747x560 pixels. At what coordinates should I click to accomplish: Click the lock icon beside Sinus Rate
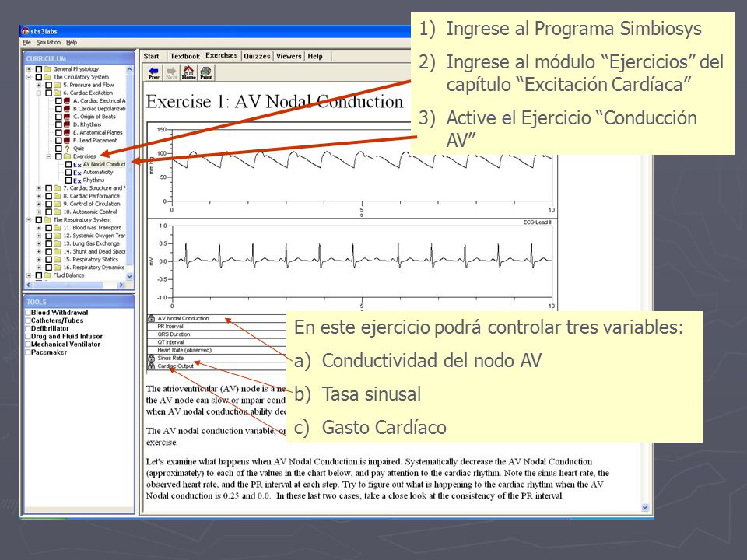151,358
